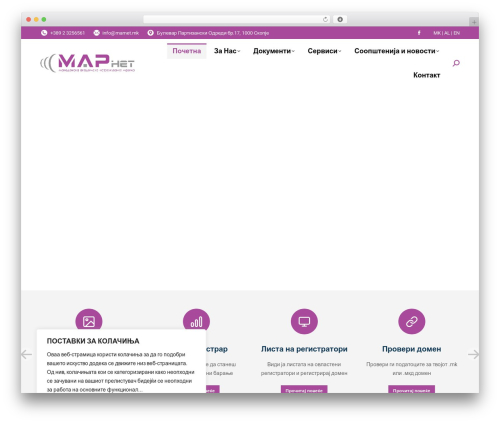Click the purple image icon circle
The height and width of the screenshot is (423, 500).
pyautogui.click(x=89, y=321)
